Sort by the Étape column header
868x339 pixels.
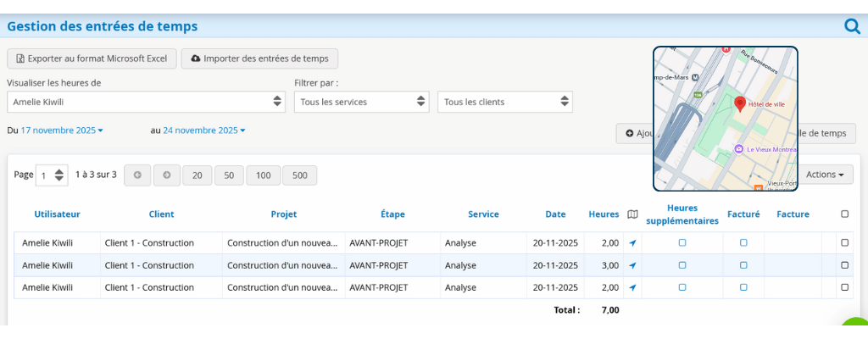point(392,214)
